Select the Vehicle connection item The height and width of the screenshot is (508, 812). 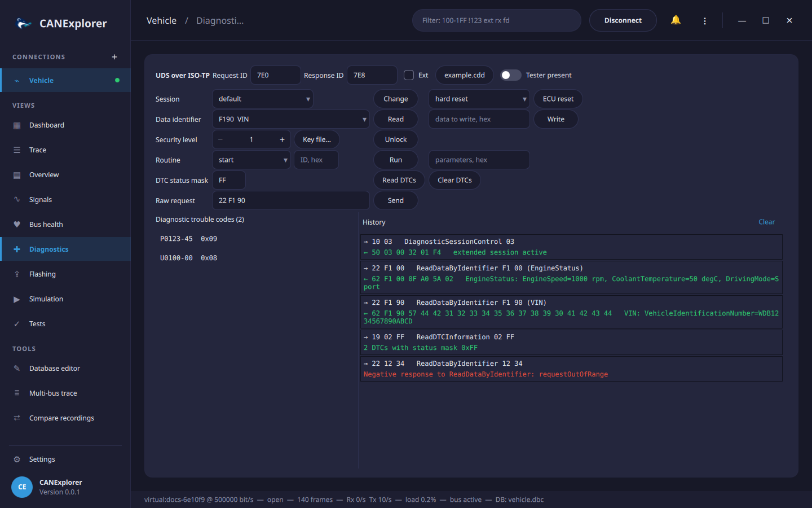coord(65,80)
